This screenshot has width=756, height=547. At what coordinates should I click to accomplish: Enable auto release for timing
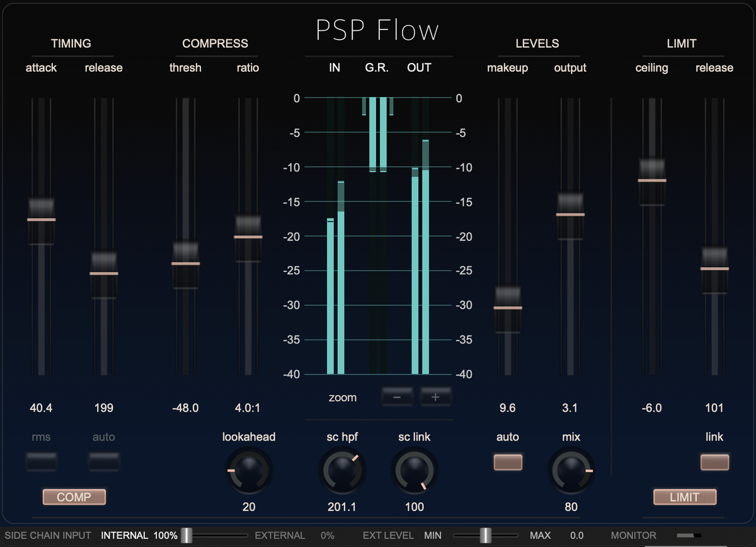(103, 462)
